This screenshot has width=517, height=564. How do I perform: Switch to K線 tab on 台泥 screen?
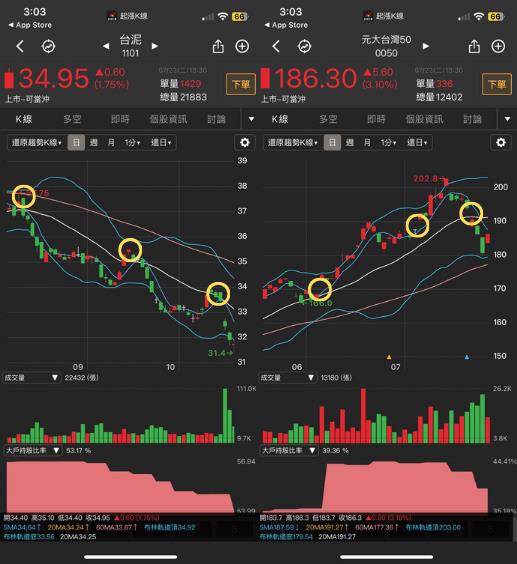click(24, 119)
